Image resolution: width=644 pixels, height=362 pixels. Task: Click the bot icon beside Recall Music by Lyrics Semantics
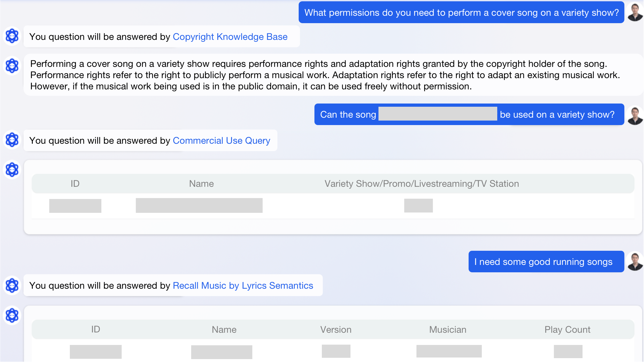(x=12, y=285)
